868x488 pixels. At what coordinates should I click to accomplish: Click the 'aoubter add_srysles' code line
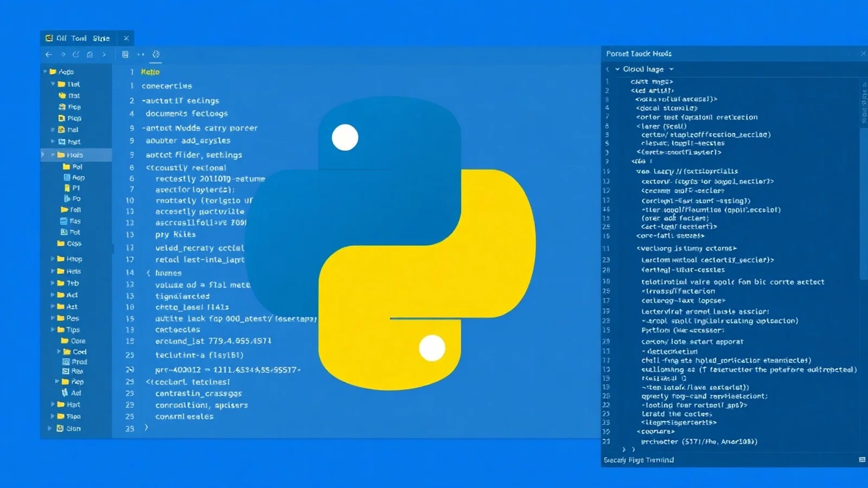click(x=188, y=140)
